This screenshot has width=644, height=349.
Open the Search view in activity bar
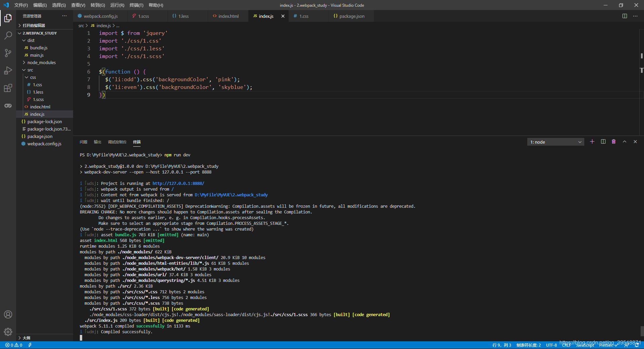tap(8, 35)
